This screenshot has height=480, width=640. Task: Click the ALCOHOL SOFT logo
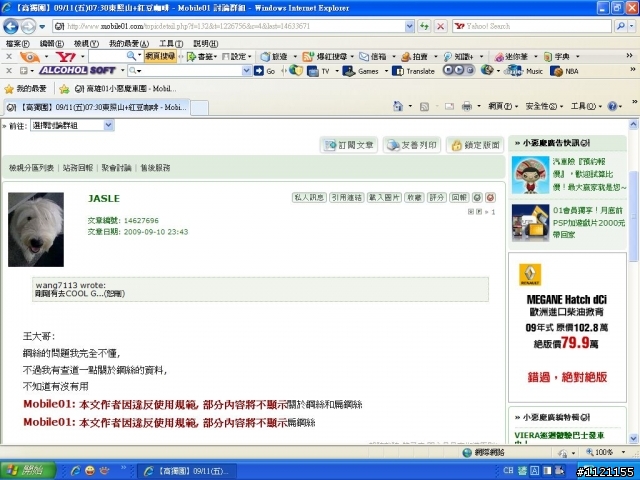78,71
